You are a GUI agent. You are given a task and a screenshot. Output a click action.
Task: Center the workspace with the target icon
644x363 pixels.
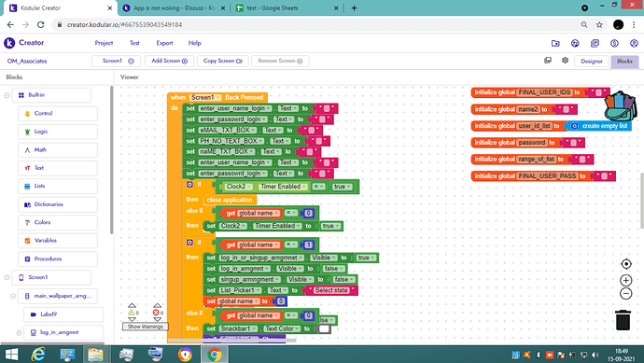coord(626,264)
